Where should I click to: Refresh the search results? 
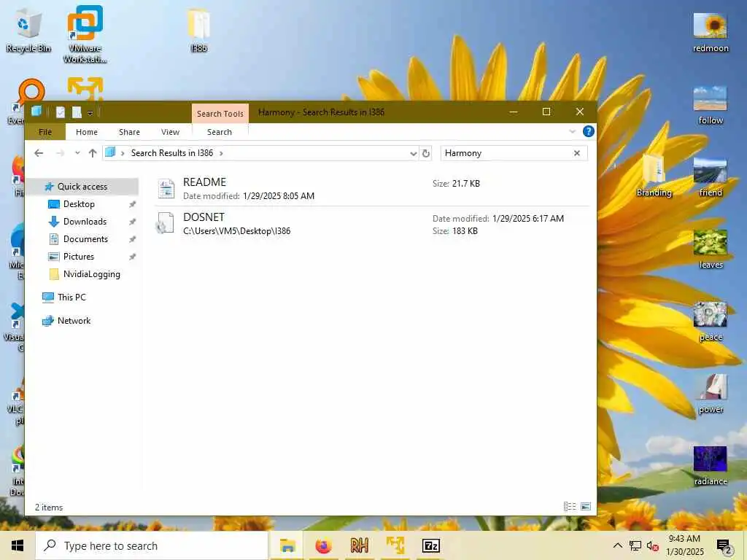point(426,153)
